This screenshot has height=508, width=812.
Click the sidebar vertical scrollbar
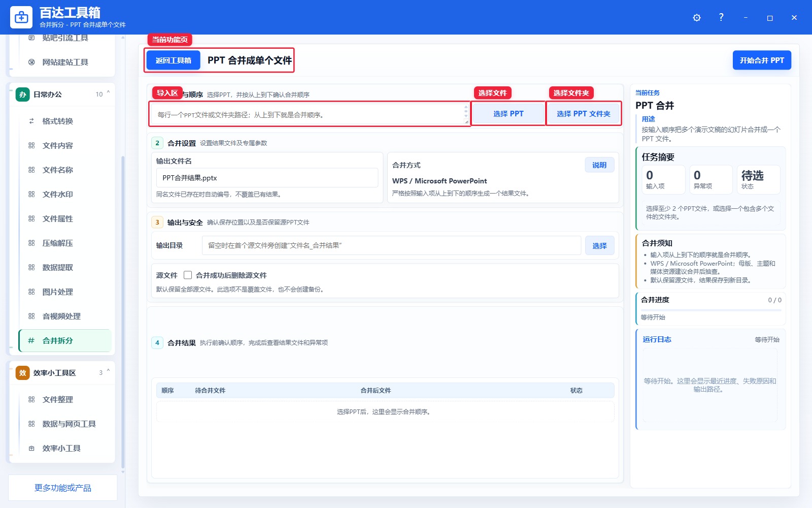123,312
